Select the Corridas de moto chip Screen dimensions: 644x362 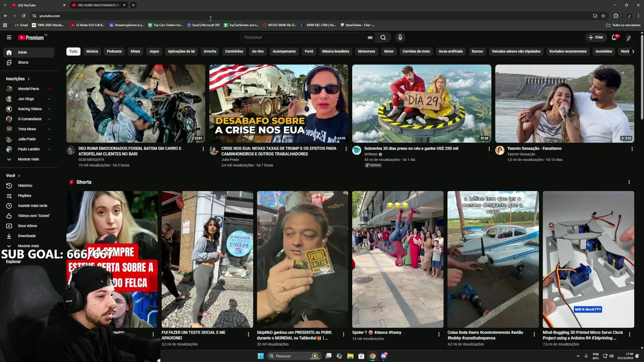pos(416,51)
